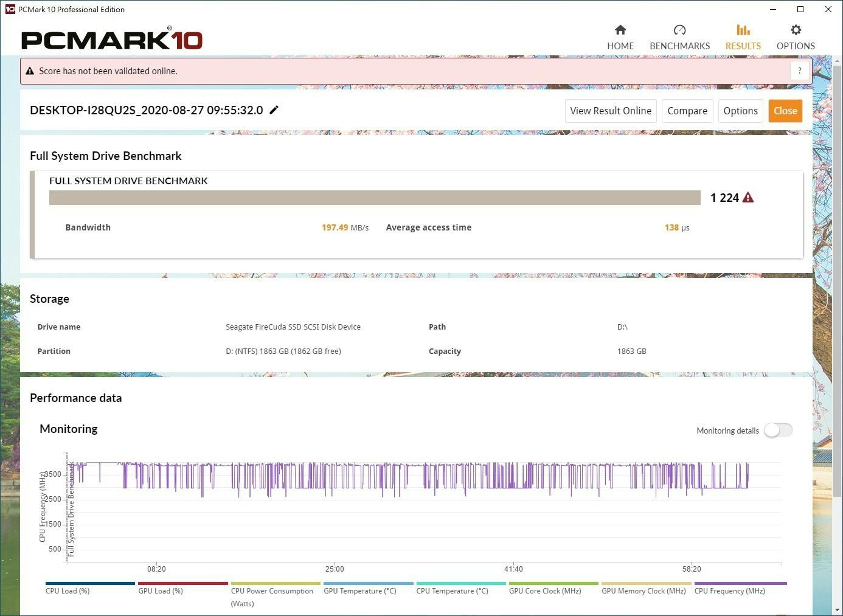Maximize the PCMark 10 window
843x616 pixels.
[x=800, y=9]
